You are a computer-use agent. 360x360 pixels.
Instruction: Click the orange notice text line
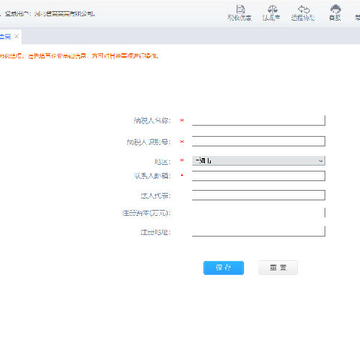[x=79, y=56]
